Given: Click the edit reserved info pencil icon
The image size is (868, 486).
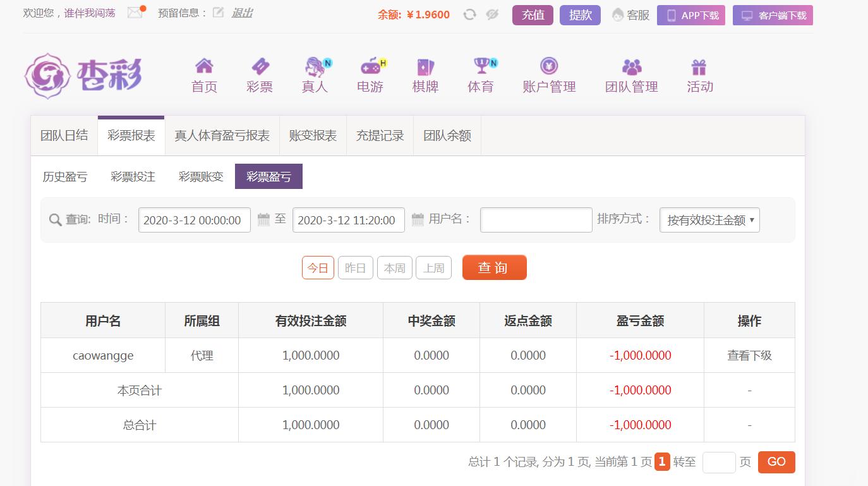Looking at the screenshot, I should (218, 13).
